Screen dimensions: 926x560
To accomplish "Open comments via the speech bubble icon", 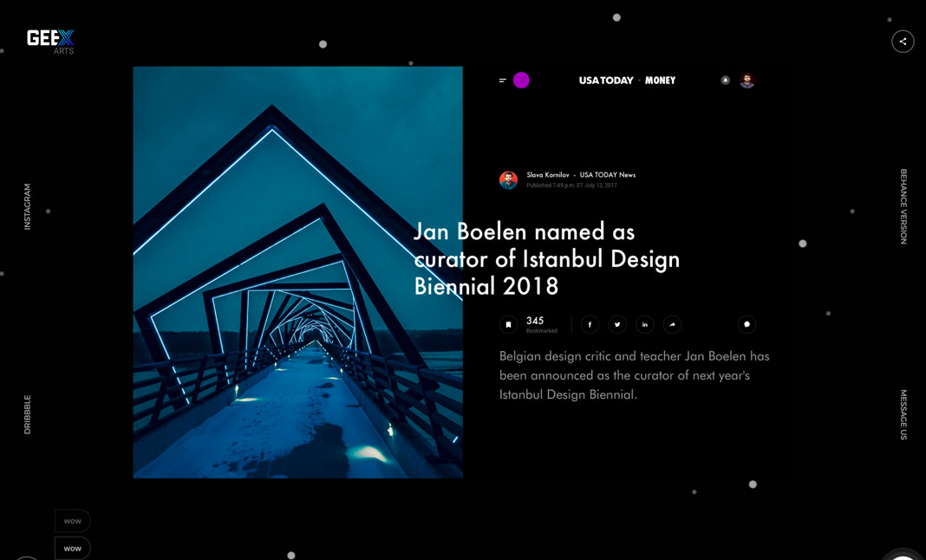I will (x=747, y=324).
